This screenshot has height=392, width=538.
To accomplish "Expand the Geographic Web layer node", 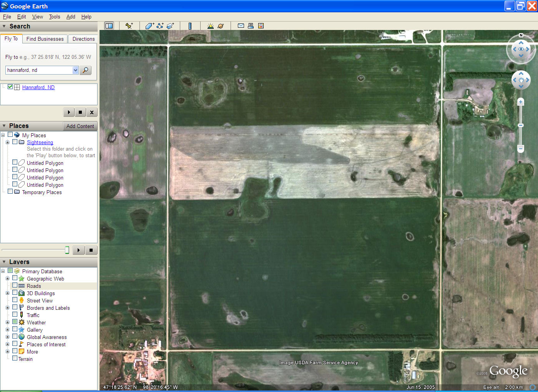I will point(7,279).
